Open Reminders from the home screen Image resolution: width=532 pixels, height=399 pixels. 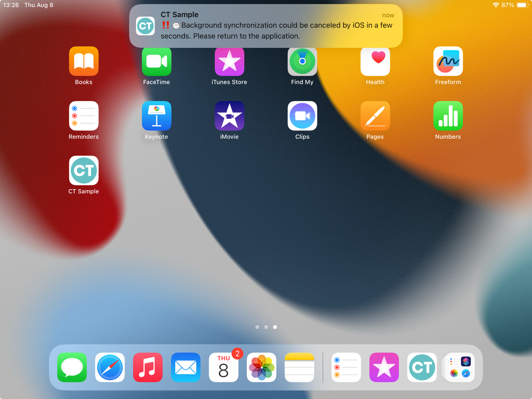pyautogui.click(x=84, y=116)
